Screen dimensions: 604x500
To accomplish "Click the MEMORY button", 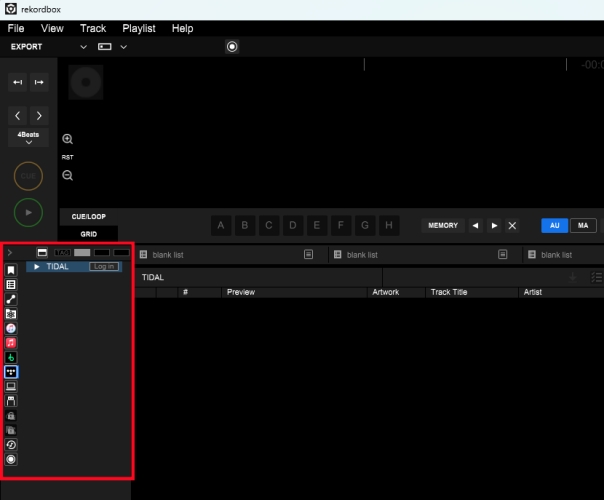I will click(443, 225).
